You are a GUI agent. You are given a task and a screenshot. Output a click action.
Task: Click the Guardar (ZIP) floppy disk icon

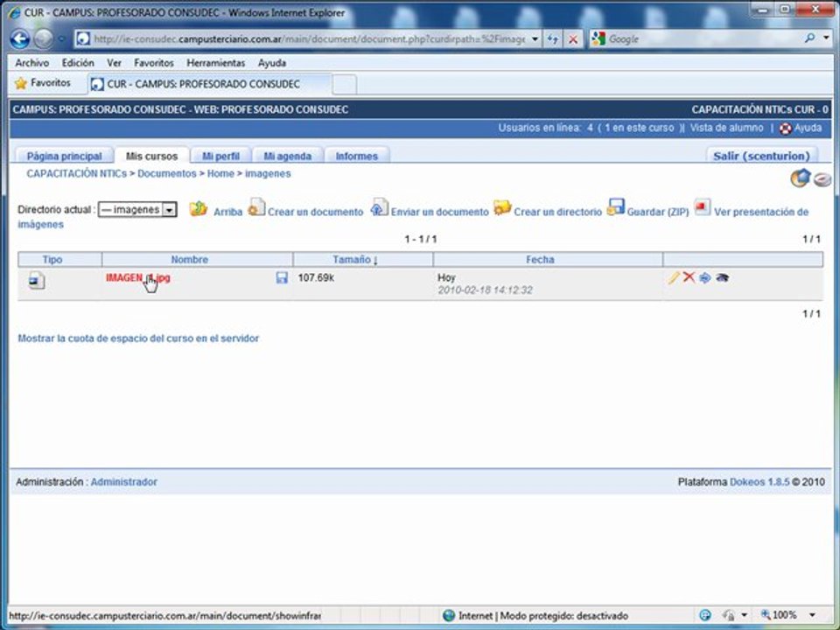click(x=615, y=207)
